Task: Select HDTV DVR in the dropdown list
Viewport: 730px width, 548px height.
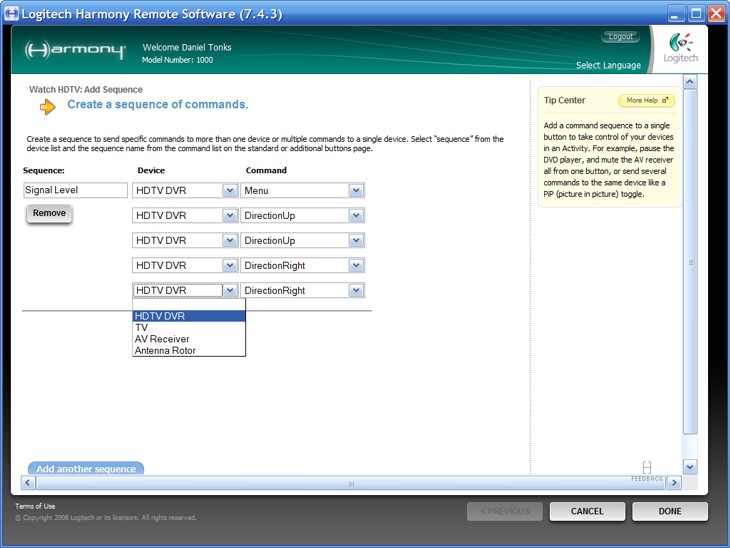Action: click(189, 316)
